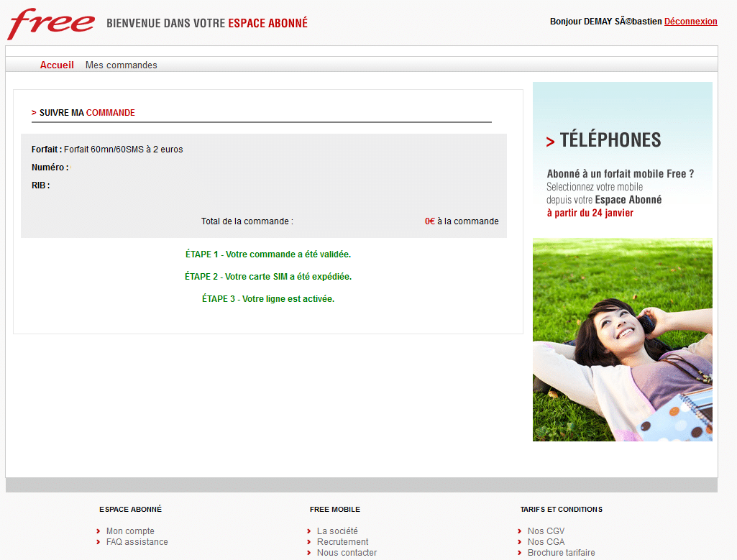Click the Suivre ma commande heading

[87, 113]
